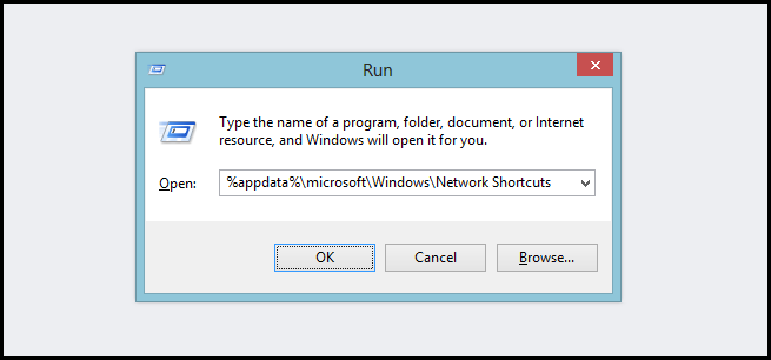771x360 pixels.
Task: Click the "resource, and Windows will open it" line
Action: click(353, 141)
